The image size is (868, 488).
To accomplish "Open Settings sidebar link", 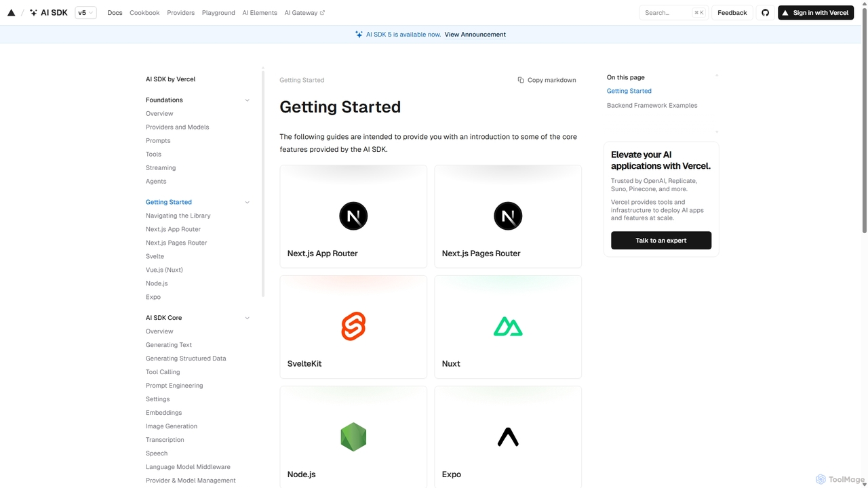I will point(157,399).
